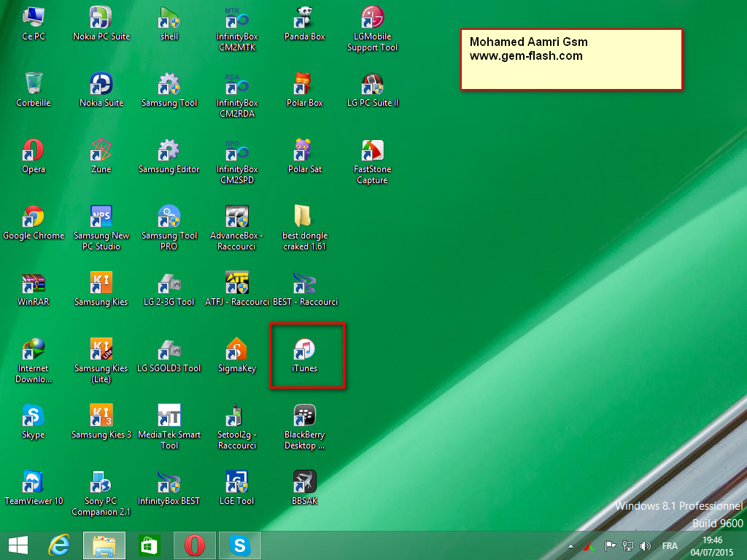Viewport: 747px width, 560px height.
Task: Launch the Samsung Kies shortcut
Action: [x=101, y=289]
